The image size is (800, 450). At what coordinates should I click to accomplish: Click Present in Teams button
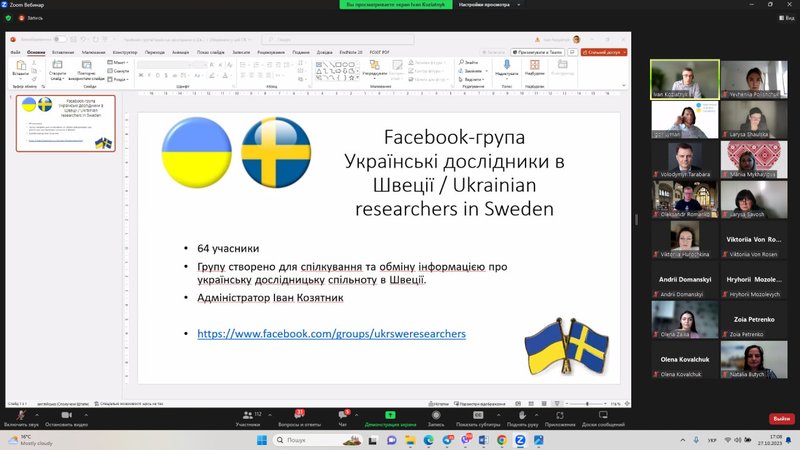tap(538, 52)
